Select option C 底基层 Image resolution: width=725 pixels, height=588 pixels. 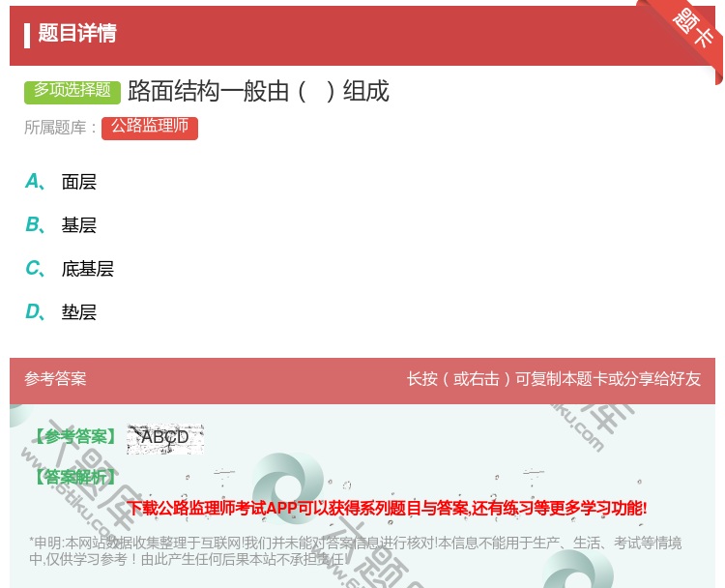point(87,268)
